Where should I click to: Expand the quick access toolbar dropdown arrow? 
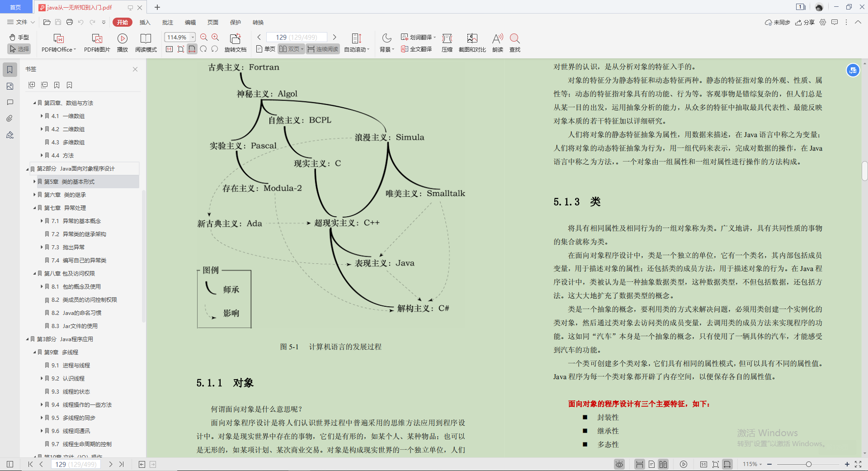coord(104,22)
